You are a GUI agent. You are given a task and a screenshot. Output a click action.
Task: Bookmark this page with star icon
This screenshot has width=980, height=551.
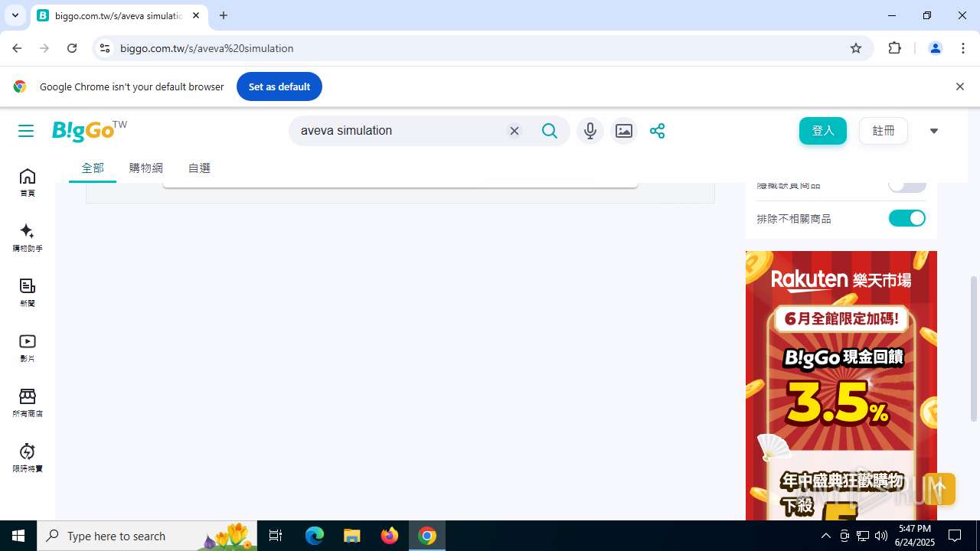coord(856,48)
